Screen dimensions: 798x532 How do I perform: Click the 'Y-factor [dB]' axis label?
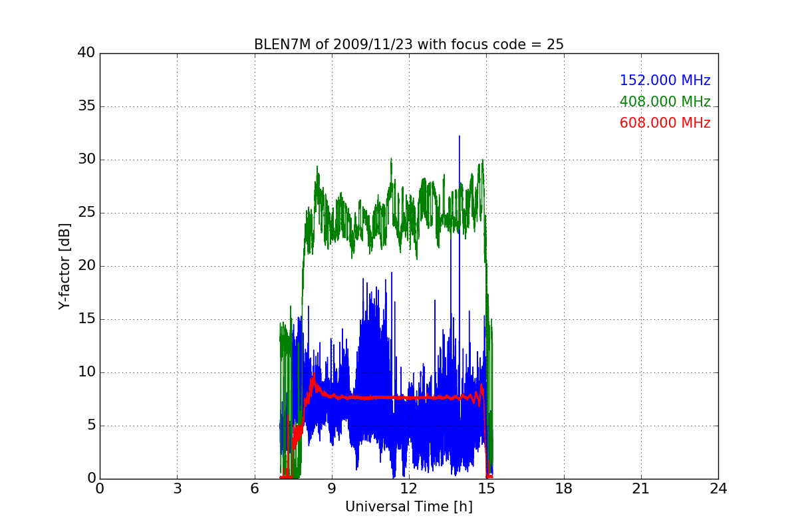click(x=64, y=266)
